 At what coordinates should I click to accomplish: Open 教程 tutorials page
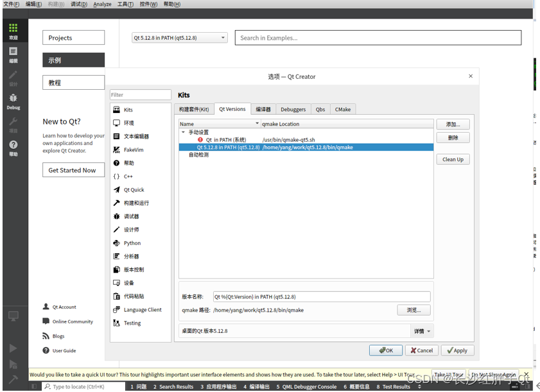(73, 83)
